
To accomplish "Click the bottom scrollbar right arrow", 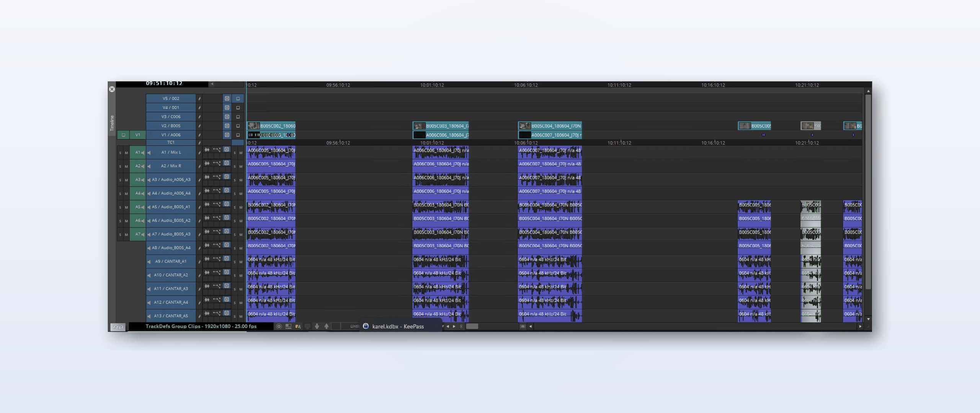I will [860, 326].
